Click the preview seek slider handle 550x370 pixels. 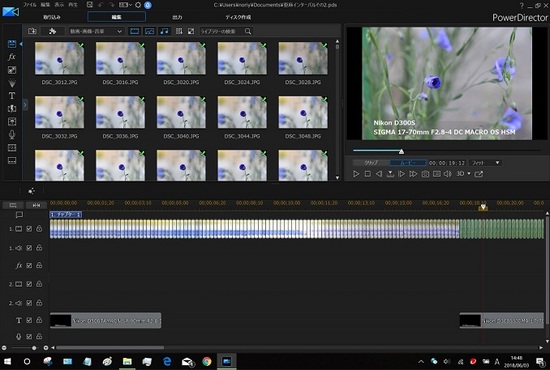pos(401,151)
